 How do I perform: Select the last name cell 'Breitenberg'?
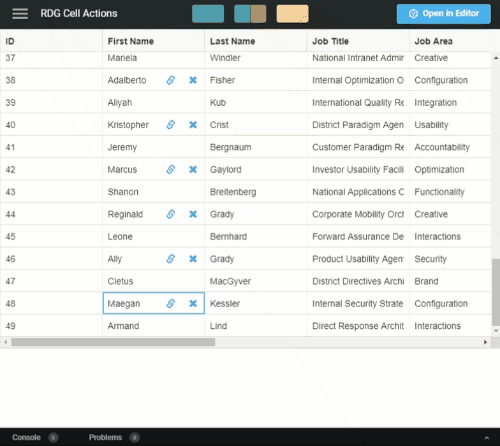[256, 192]
